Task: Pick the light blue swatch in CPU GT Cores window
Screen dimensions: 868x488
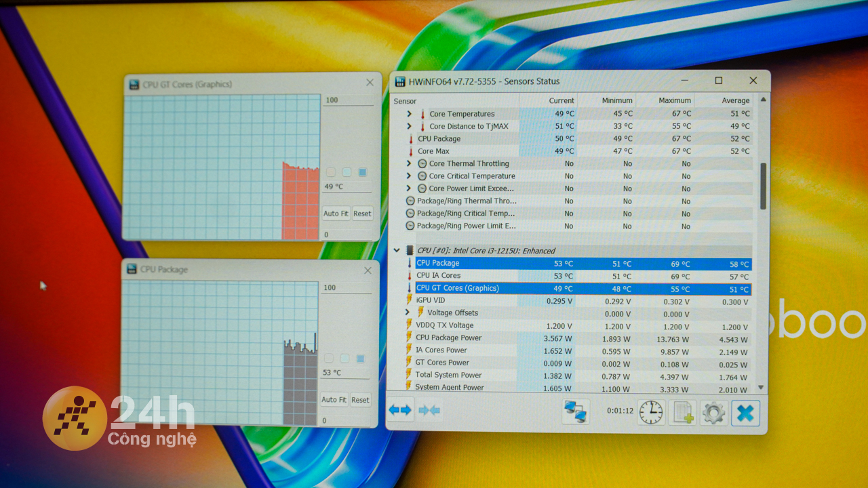Action: click(x=347, y=172)
